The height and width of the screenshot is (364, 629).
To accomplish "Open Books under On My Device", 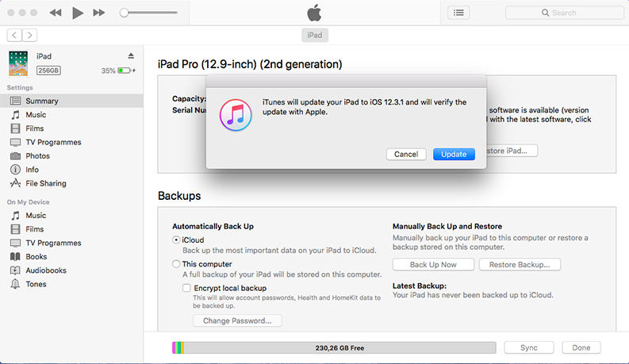I will tap(71, 257).
